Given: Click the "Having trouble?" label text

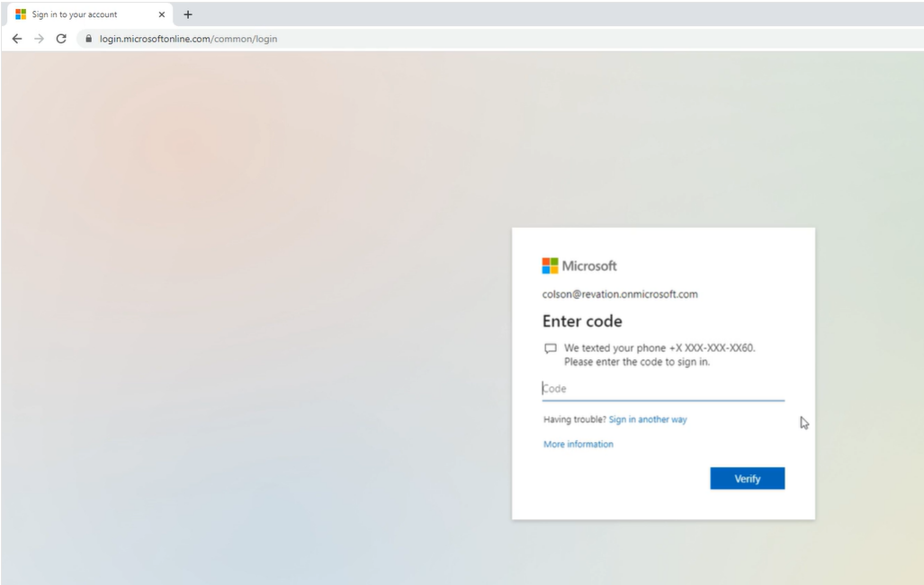Looking at the screenshot, I should tap(574, 419).
